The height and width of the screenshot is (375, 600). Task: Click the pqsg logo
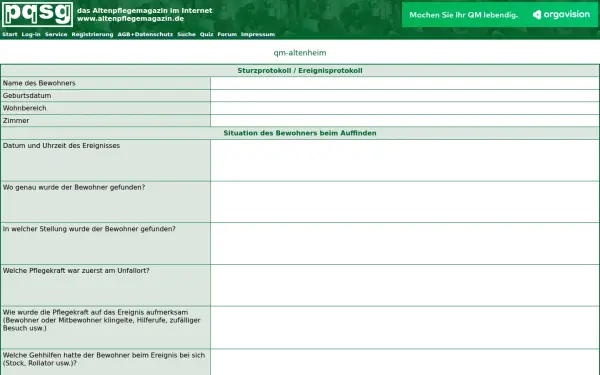click(38, 14)
